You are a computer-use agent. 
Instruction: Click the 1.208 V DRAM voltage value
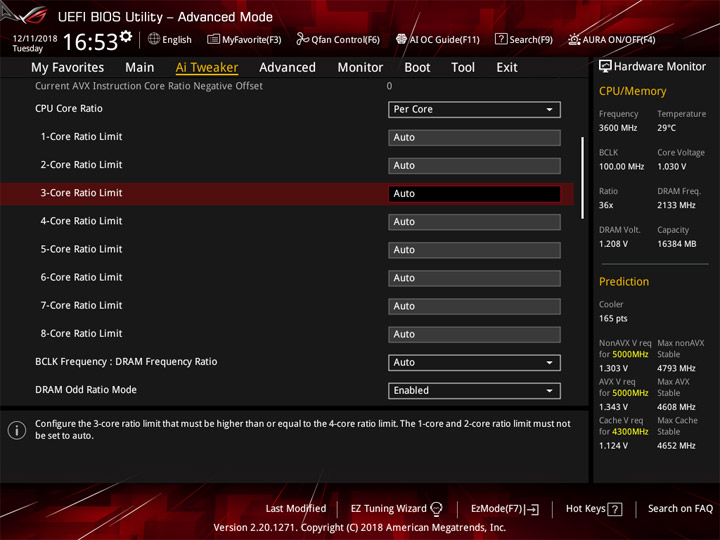[x=613, y=244]
